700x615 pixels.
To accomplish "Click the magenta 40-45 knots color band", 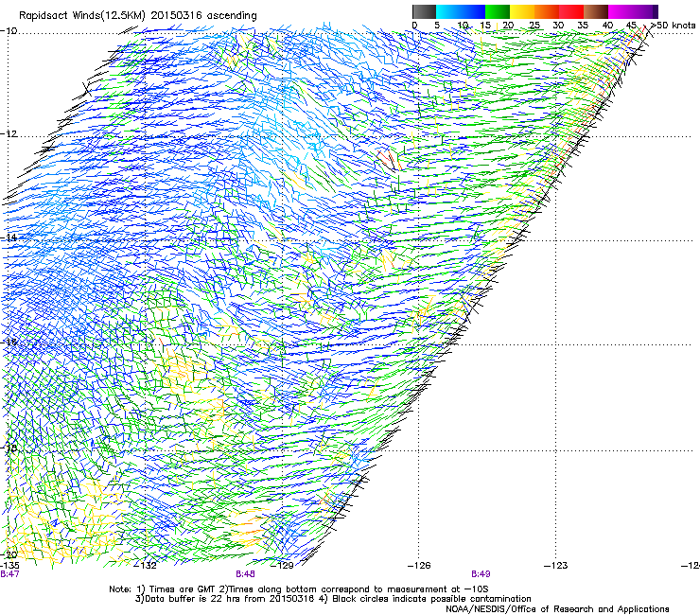I will (x=630, y=11).
